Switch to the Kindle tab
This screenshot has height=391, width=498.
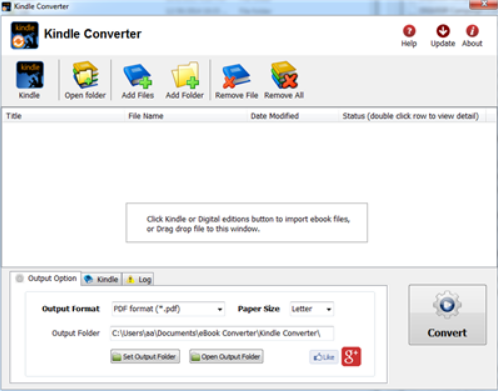click(x=101, y=279)
